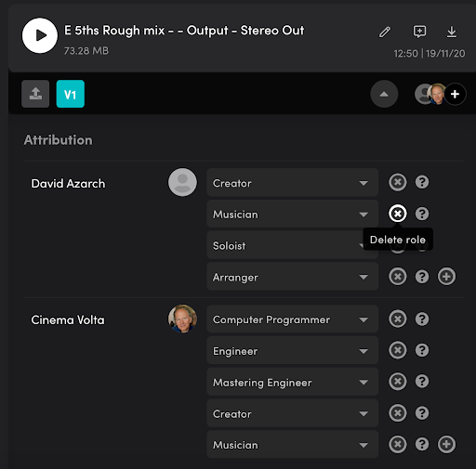Remove Cinema Volta's Engineer role
The image size is (476, 469).
point(398,350)
